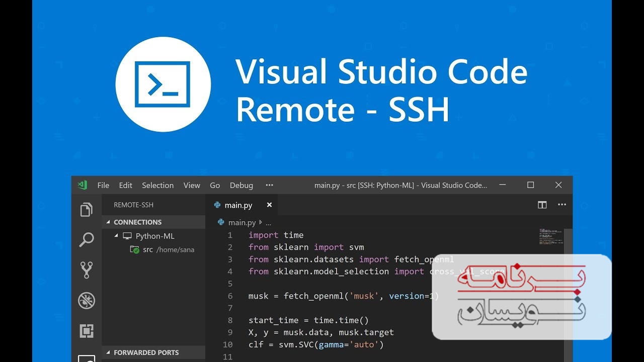Click the terminal logo in the banner
This screenshot has height=362, width=644.
click(x=163, y=84)
